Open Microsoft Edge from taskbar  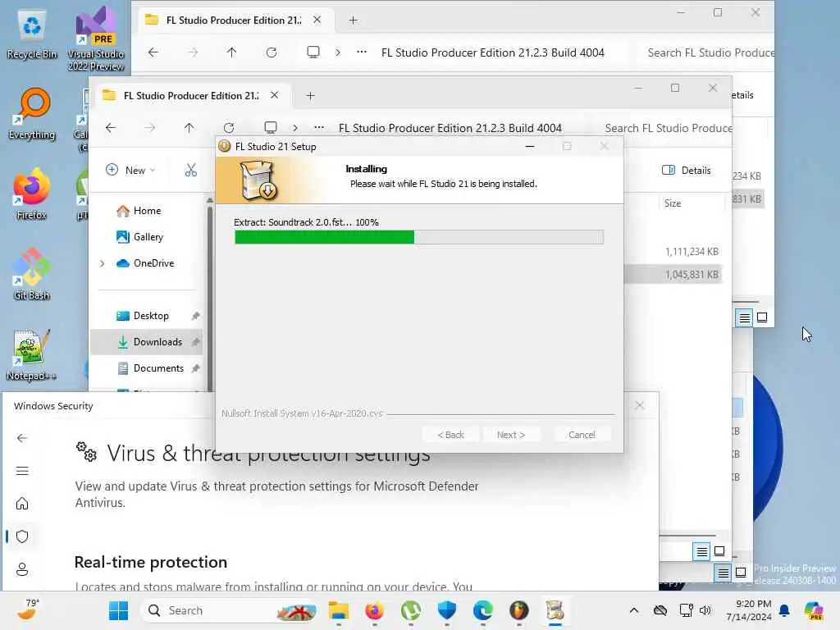(482, 610)
